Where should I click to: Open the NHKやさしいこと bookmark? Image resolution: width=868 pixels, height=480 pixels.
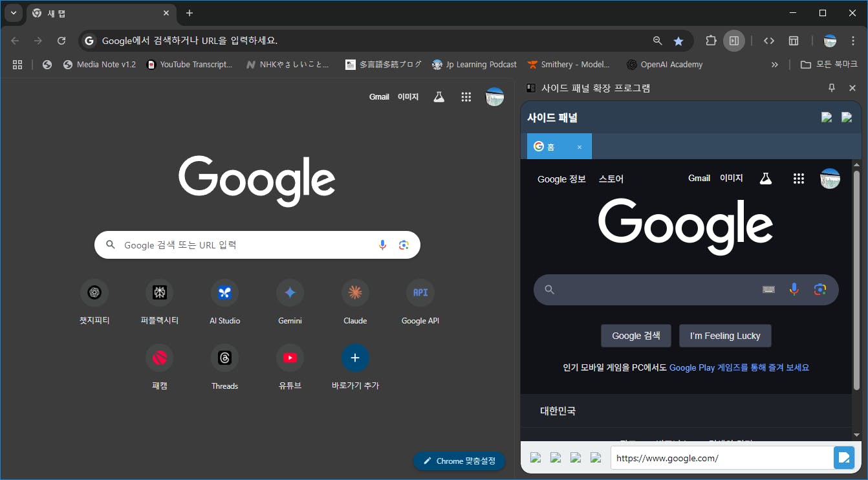[287, 65]
